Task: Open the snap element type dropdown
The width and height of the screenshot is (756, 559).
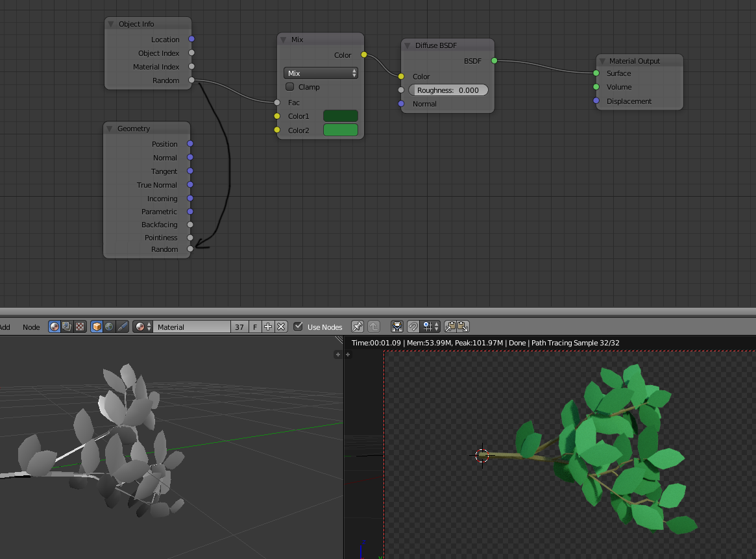Action: 430,327
